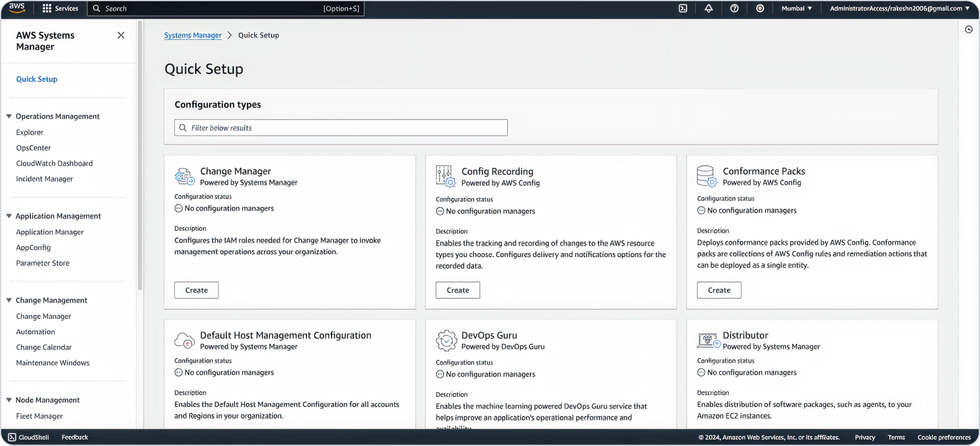980x446 pixels.
Task: Click the DevOps Guru card icon
Action: [x=446, y=340]
